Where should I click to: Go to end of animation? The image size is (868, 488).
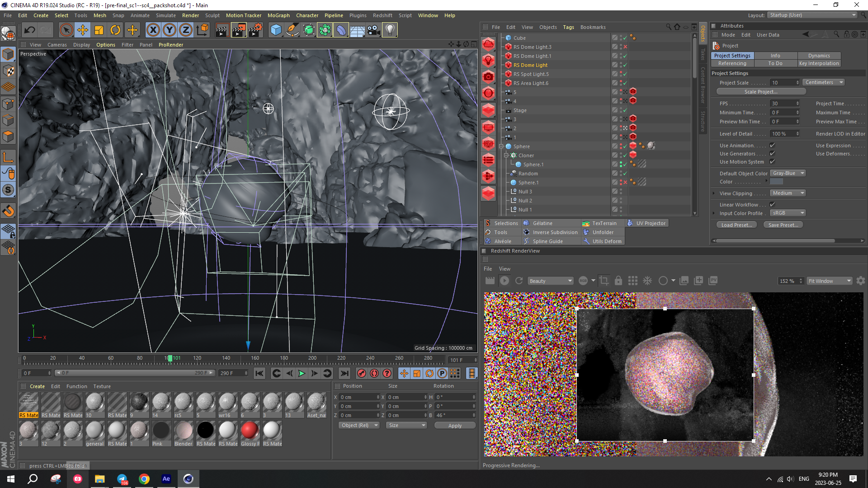[344, 373]
